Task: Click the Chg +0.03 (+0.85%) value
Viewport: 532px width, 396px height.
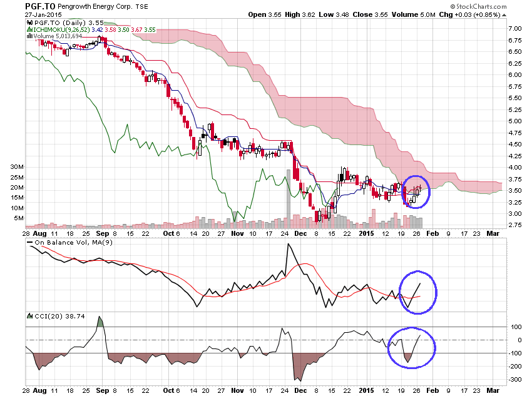Action: pos(470,14)
